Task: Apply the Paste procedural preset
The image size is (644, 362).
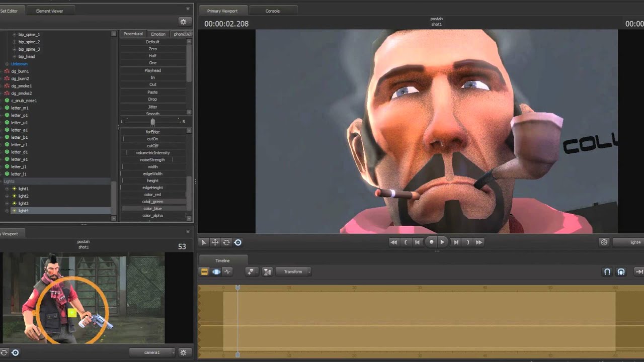Action: point(152,92)
